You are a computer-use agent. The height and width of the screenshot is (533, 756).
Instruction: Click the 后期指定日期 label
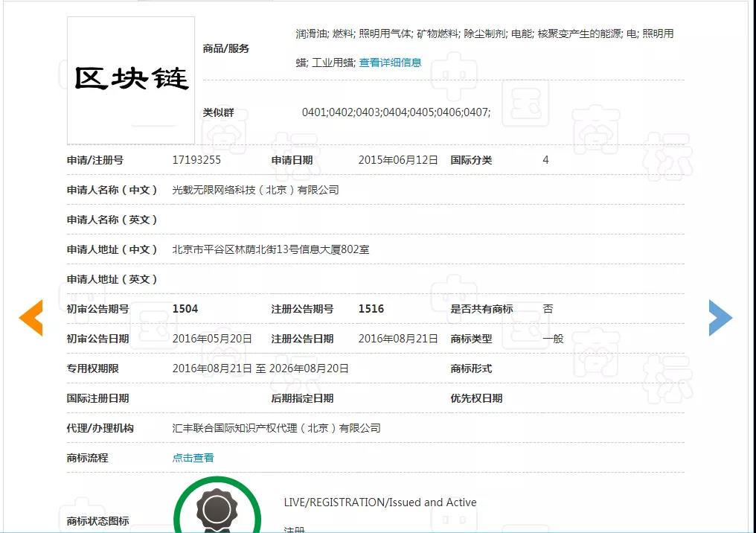click(302, 398)
